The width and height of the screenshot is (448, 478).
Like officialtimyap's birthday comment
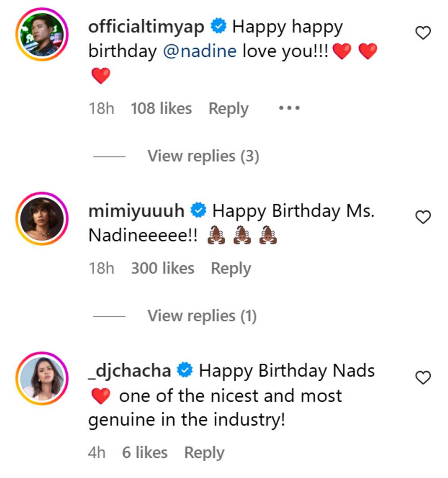423,33
